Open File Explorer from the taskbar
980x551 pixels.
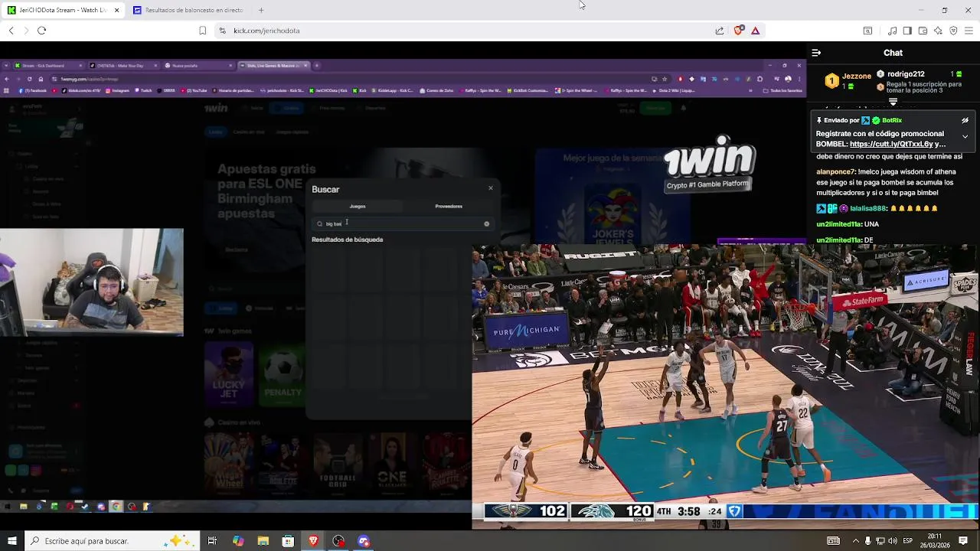[x=263, y=541]
